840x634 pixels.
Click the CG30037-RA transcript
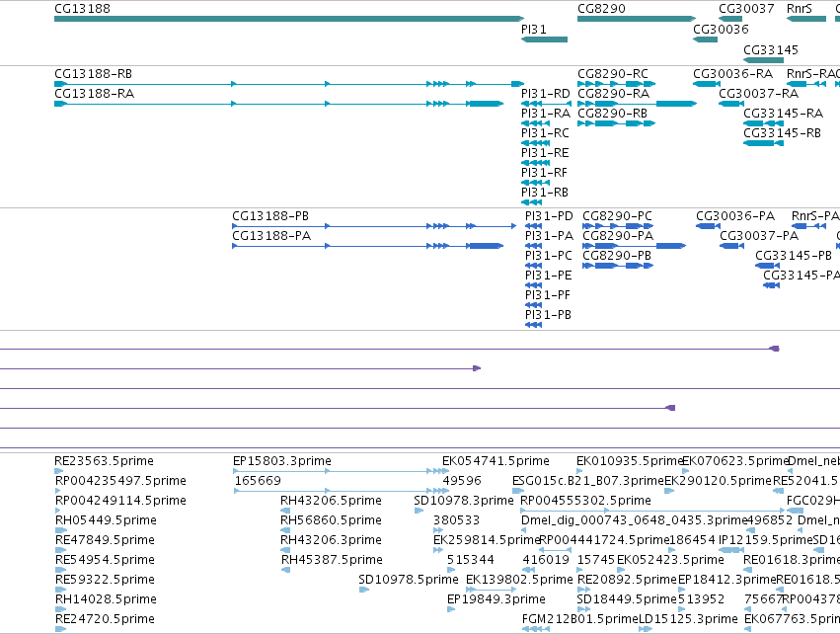coord(731,104)
